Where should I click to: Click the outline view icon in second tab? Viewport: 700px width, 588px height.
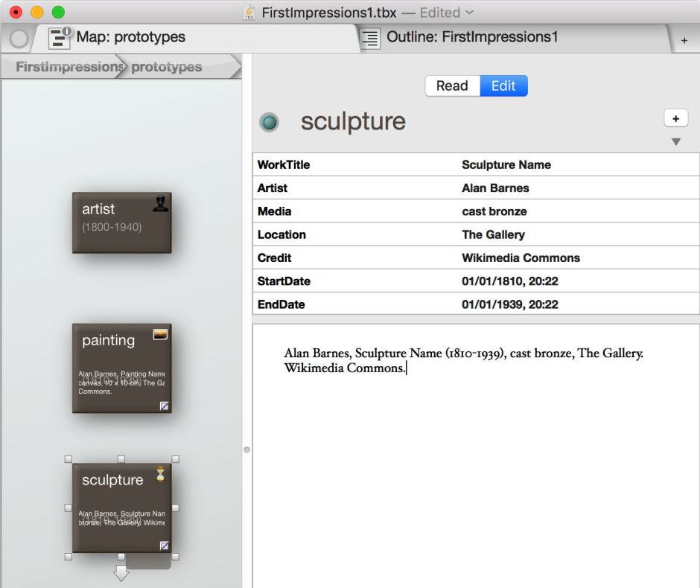tap(370, 39)
